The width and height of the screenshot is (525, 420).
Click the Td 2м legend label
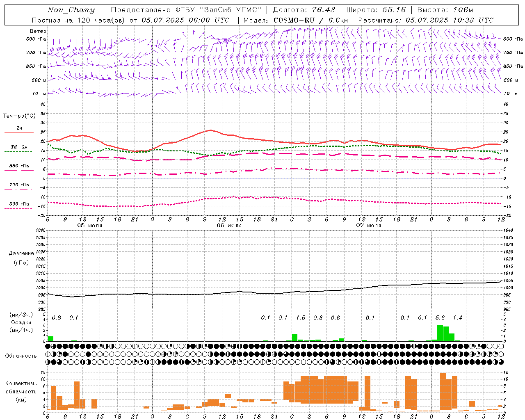19,147
